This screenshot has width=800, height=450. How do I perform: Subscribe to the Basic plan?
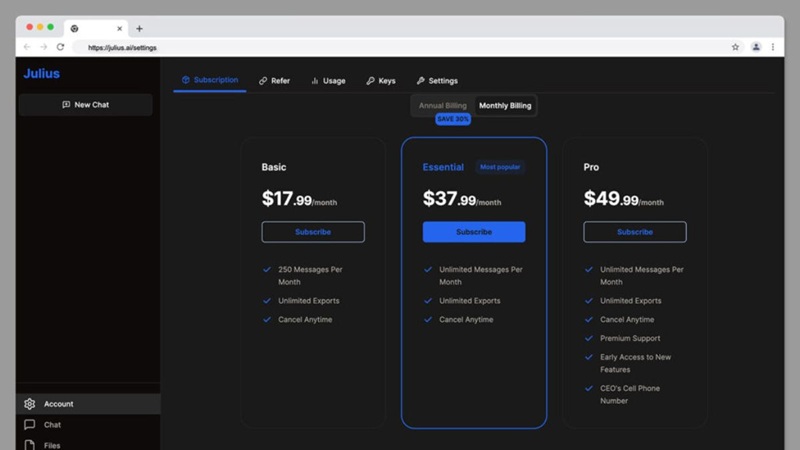[x=313, y=232]
